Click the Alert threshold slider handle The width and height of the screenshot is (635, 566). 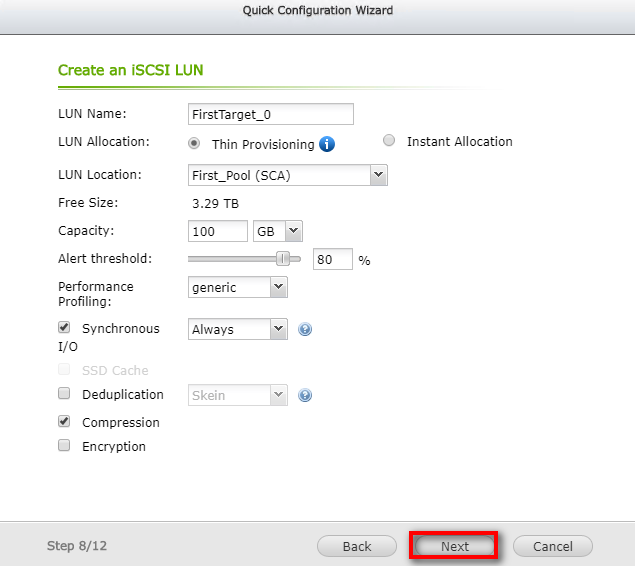283,258
